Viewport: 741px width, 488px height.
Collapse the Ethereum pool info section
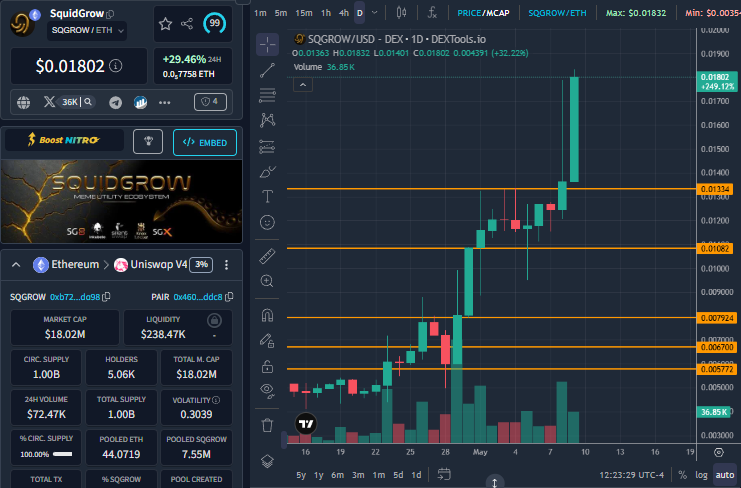(16, 265)
